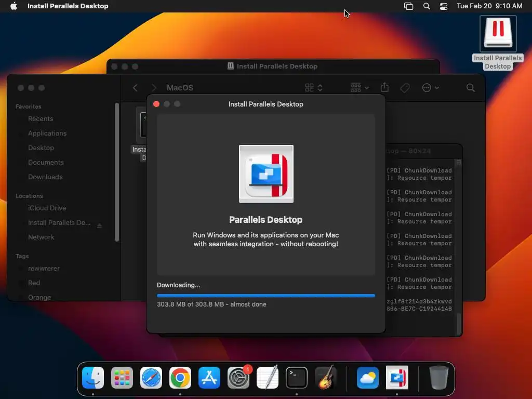Click the screen mirroring menu bar icon
Viewport: 532px width, 399px height.
tap(408, 6)
